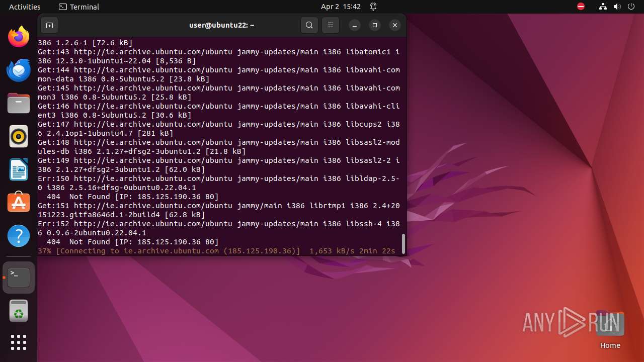644x362 pixels.
Task: Click '1,653 kB/s 2min 22s' speed text
Action: tap(352, 251)
